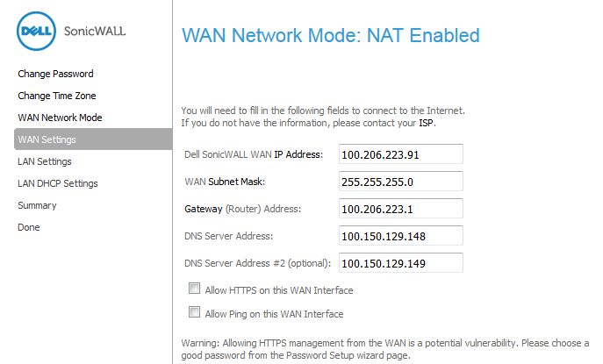Screen dimensions: 603x364
Task: Navigate to LAN DHCP Settings
Action: pyautogui.click(x=58, y=183)
